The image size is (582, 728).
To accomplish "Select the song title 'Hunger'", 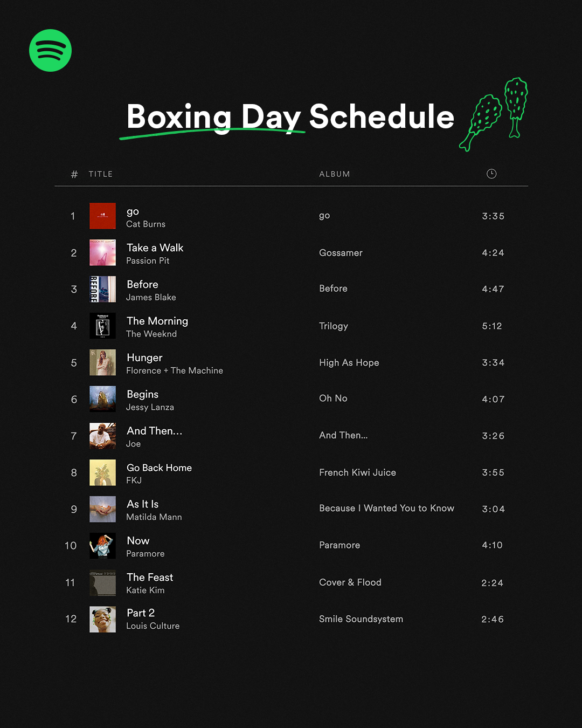I will point(144,358).
